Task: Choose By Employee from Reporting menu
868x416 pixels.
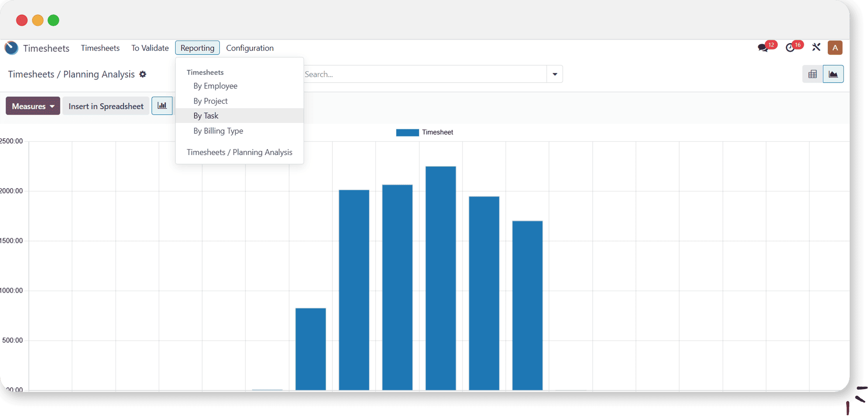Action: (x=215, y=86)
